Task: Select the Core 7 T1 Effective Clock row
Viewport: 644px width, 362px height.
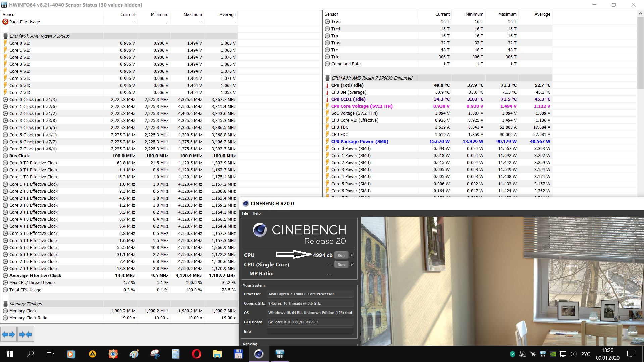Action: 119,269
